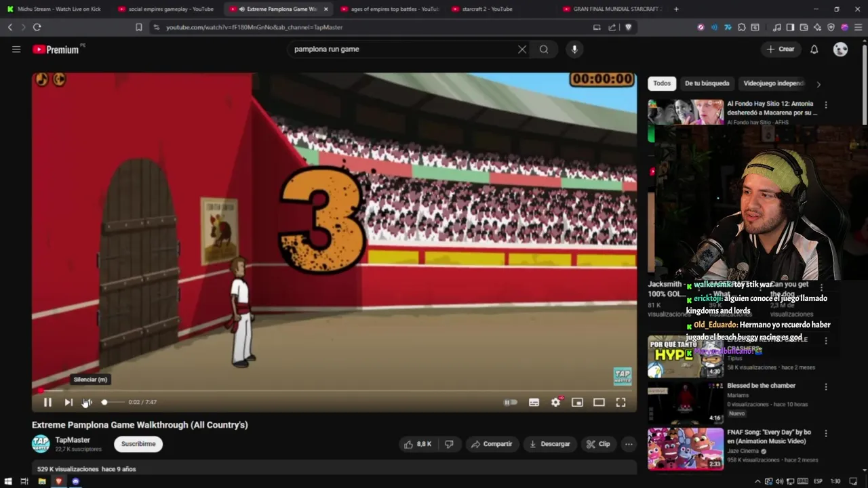Switch to the 'ages of empires top battles' tab
The height and width of the screenshot is (488, 868).
[x=390, y=9]
